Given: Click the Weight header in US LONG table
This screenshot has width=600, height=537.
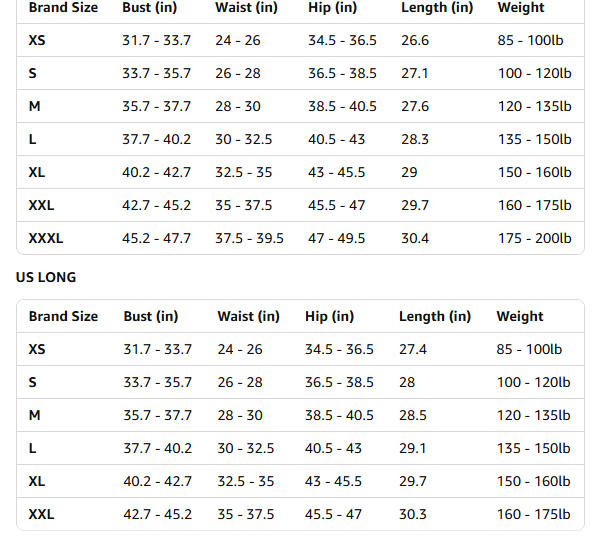Looking at the screenshot, I should click(520, 316).
